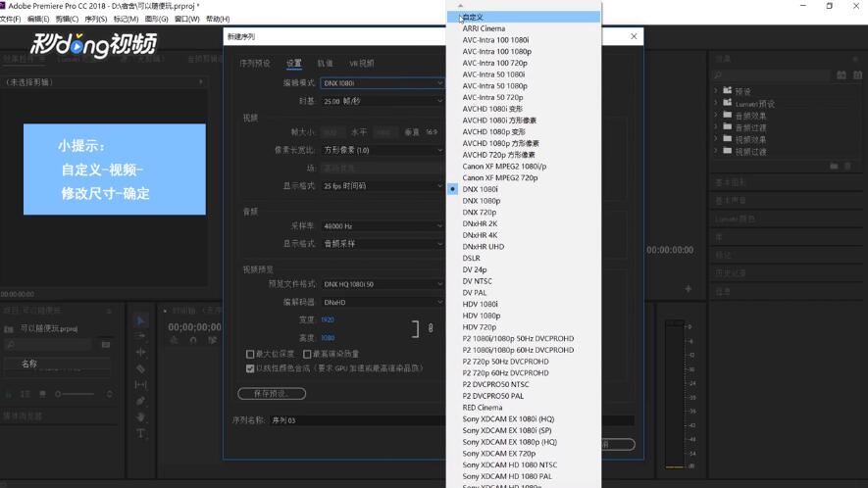The height and width of the screenshot is (488, 868).
Task: Choose 自定义 from the editing mode list
Action: click(524, 18)
